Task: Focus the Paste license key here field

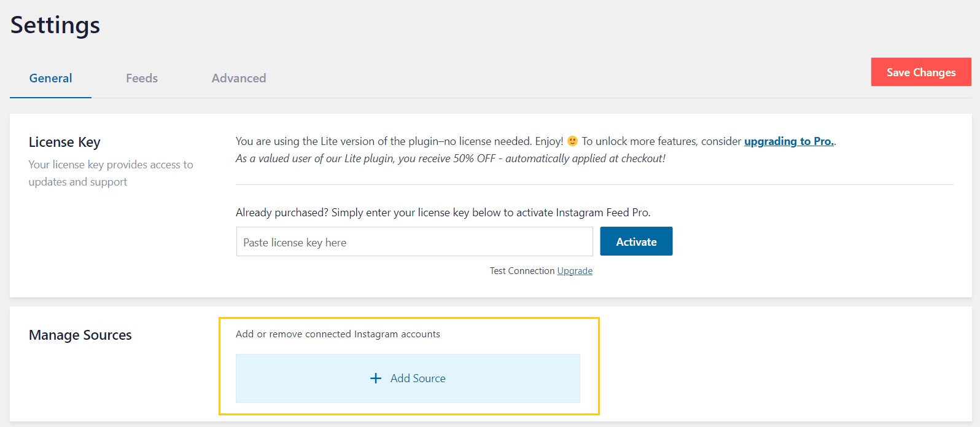Action: pyautogui.click(x=414, y=242)
